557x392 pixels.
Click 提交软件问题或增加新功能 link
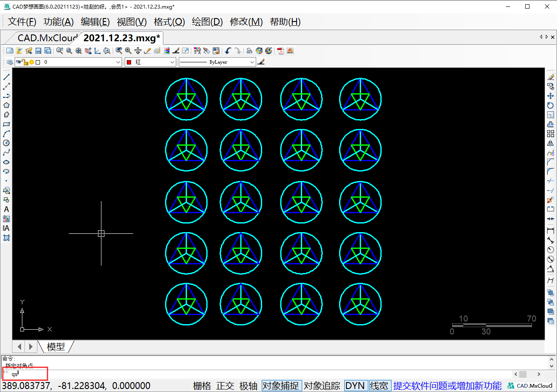447,386
